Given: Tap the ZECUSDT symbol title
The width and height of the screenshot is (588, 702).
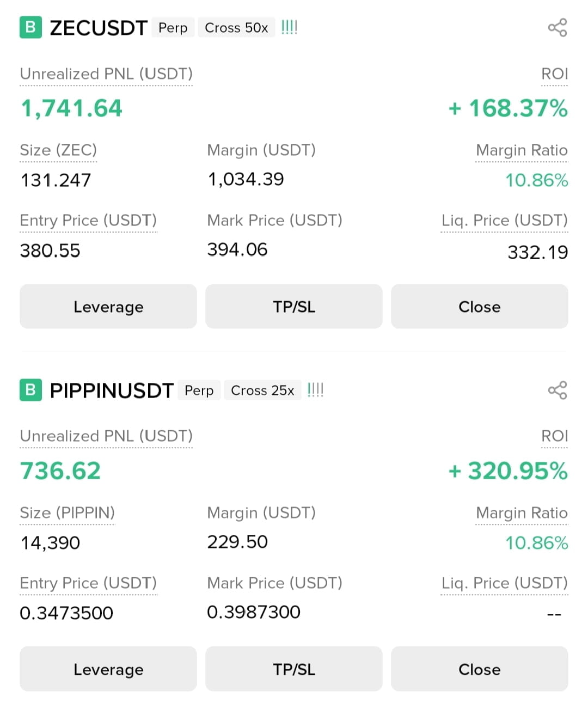Looking at the screenshot, I should pos(99,28).
